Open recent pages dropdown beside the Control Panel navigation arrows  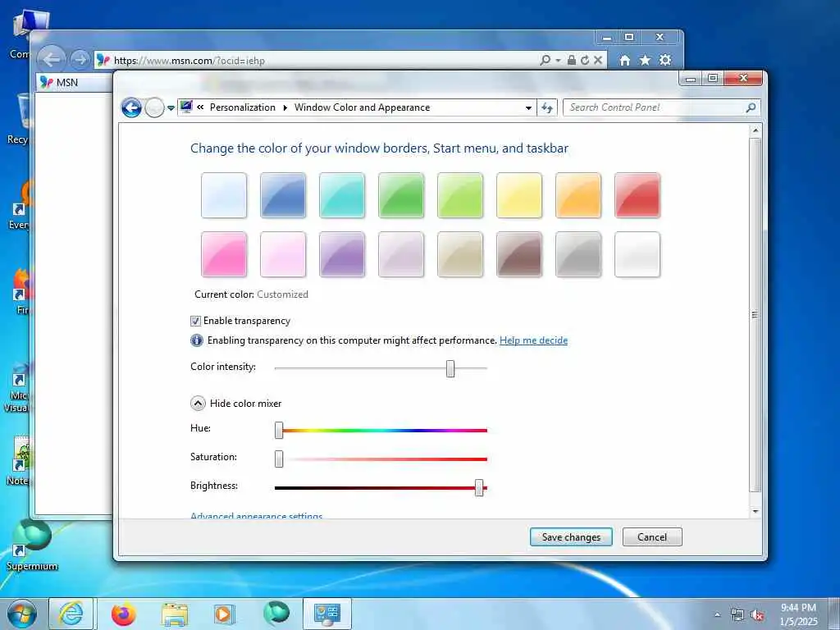[171, 107]
